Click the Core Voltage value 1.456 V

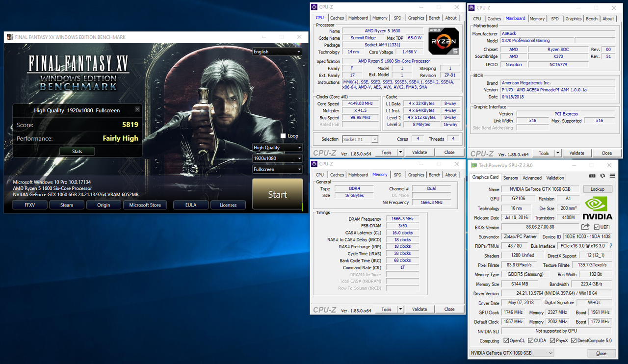pos(409,52)
